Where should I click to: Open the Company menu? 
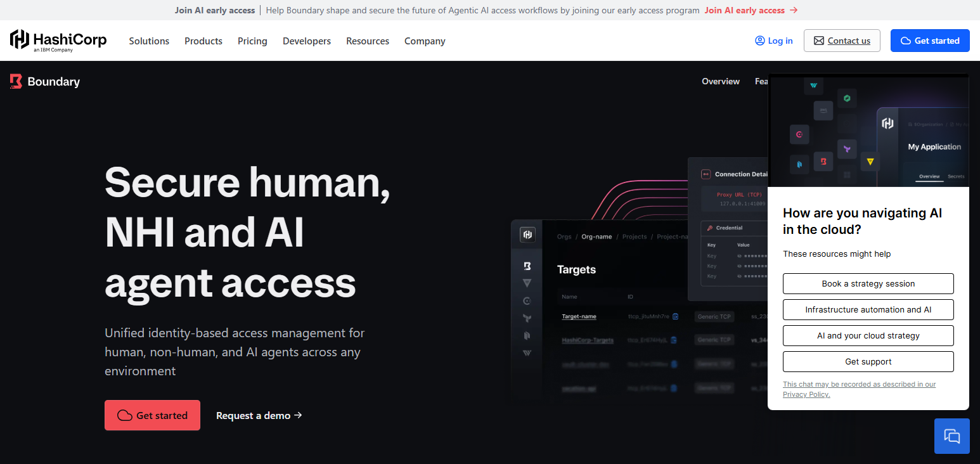(x=425, y=41)
